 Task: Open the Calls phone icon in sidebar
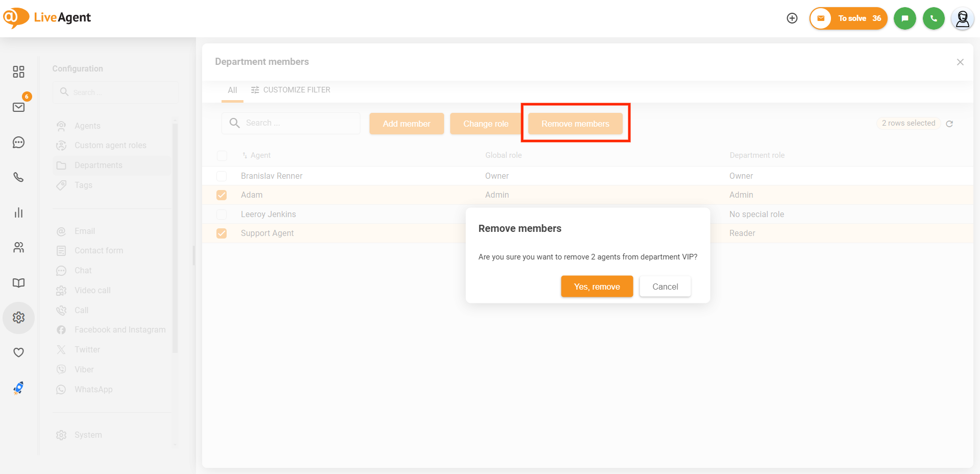click(18, 177)
